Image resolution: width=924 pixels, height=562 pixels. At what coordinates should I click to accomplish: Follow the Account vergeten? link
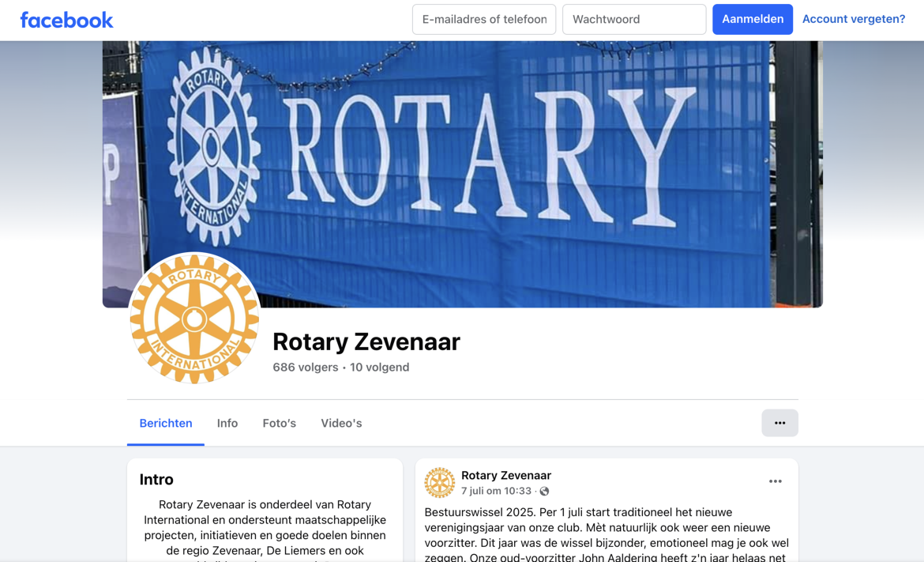click(853, 19)
